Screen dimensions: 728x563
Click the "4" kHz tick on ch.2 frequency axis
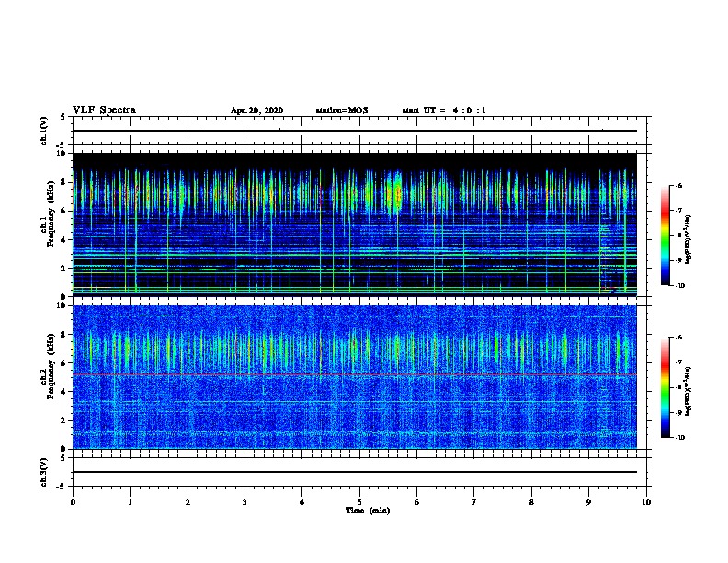tap(64, 392)
